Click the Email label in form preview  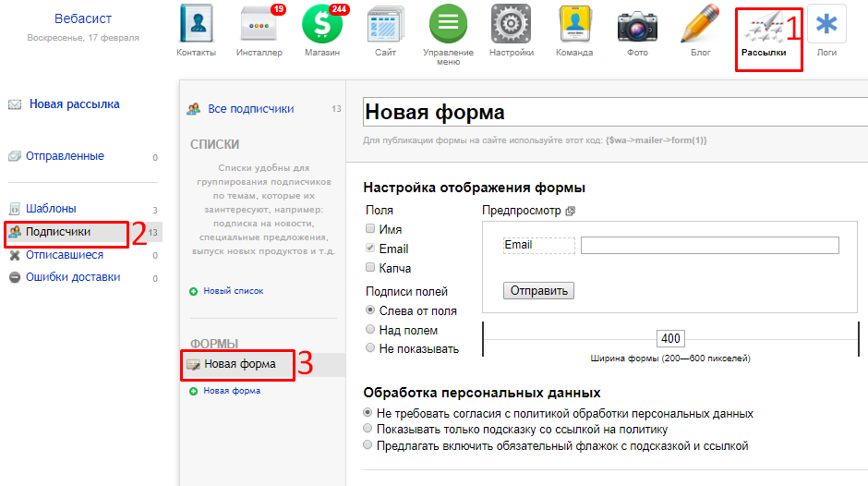[x=518, y=245]
